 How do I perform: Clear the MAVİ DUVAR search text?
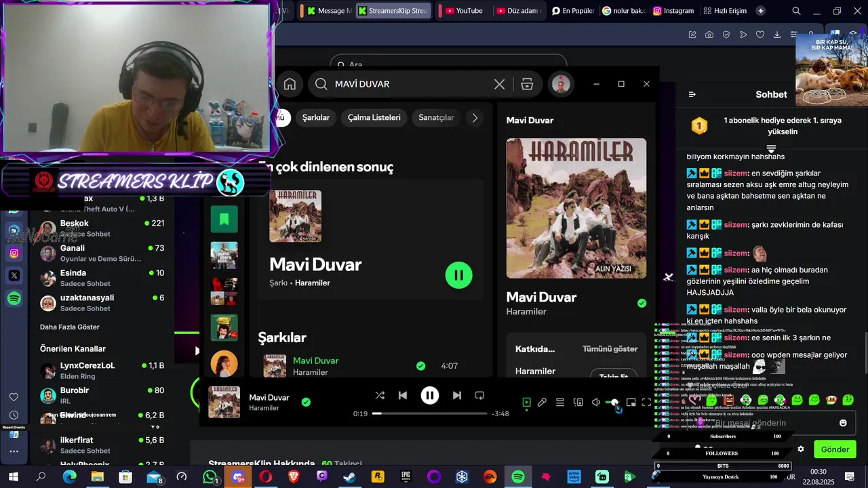pos(499,84)
